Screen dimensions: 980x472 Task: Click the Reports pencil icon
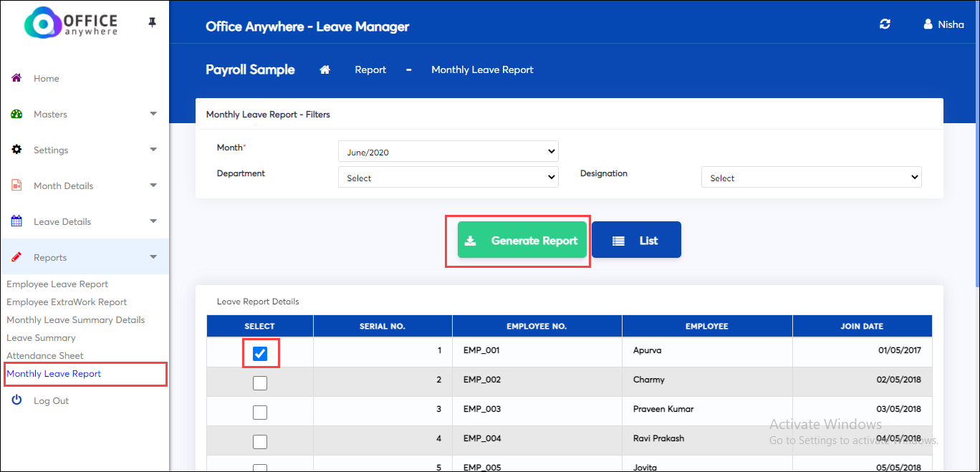click(x=16, y=257)
